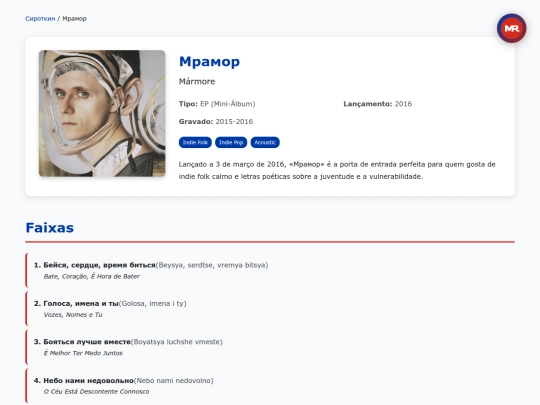Open the Сироткин breadcrumb link
540x405 pixels.
(x=40, y=19)
